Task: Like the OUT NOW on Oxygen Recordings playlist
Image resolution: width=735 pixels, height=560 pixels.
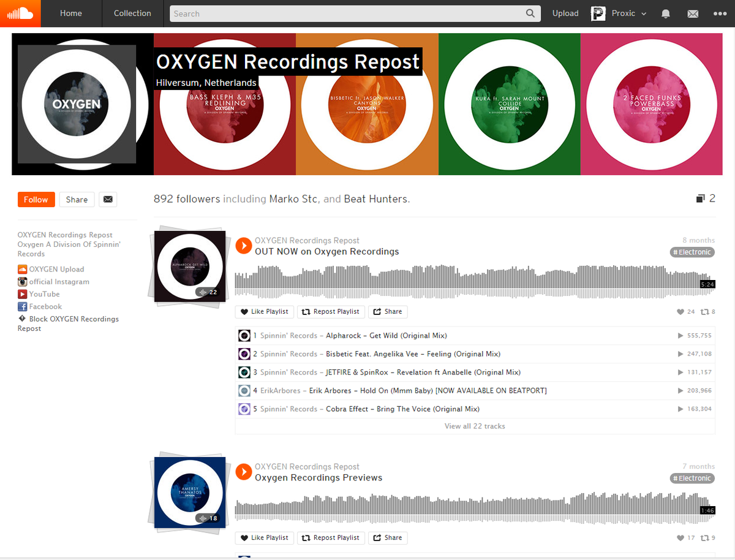Action: 265,312
